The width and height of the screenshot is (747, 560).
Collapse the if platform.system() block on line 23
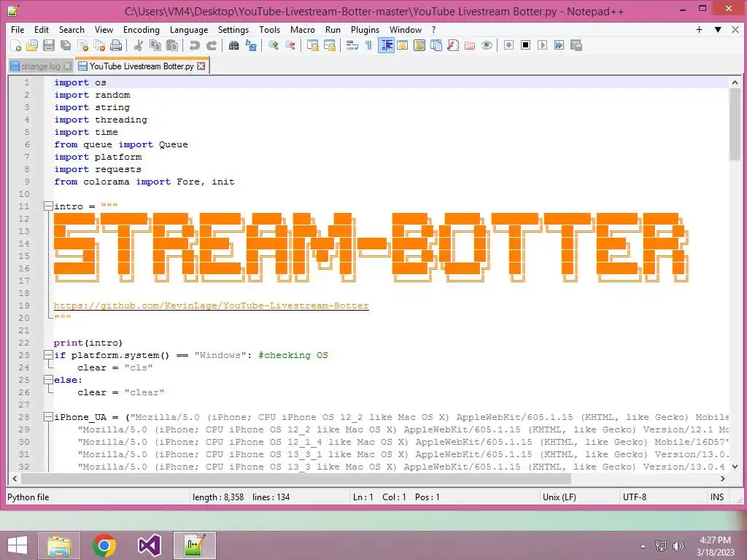point(48,355)
